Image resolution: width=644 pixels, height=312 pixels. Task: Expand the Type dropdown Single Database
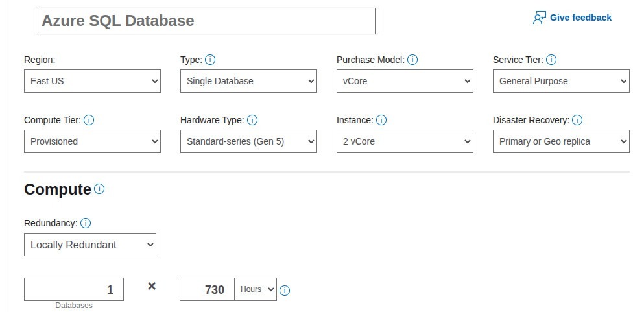tap(248, 81)
